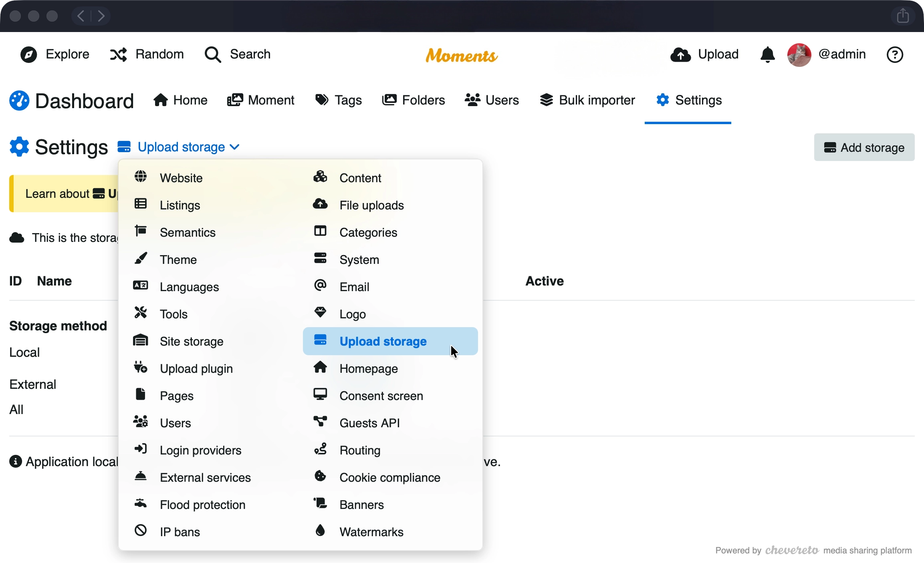Choose File uploads from settings menu
Viewport: 924px width, 563px height.
pyautogui.click(x=390, y=205)
